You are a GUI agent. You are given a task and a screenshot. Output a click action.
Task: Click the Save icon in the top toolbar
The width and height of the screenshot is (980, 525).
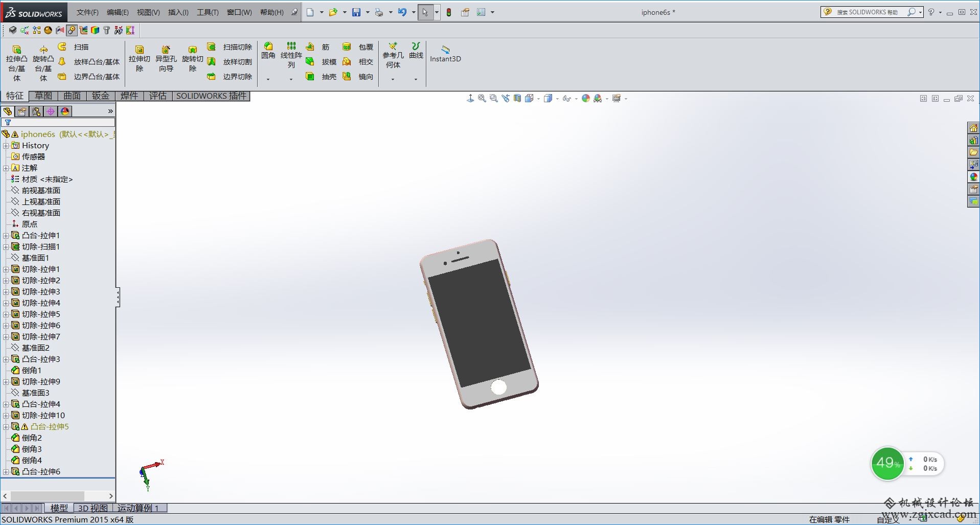[x=356, y=12]
